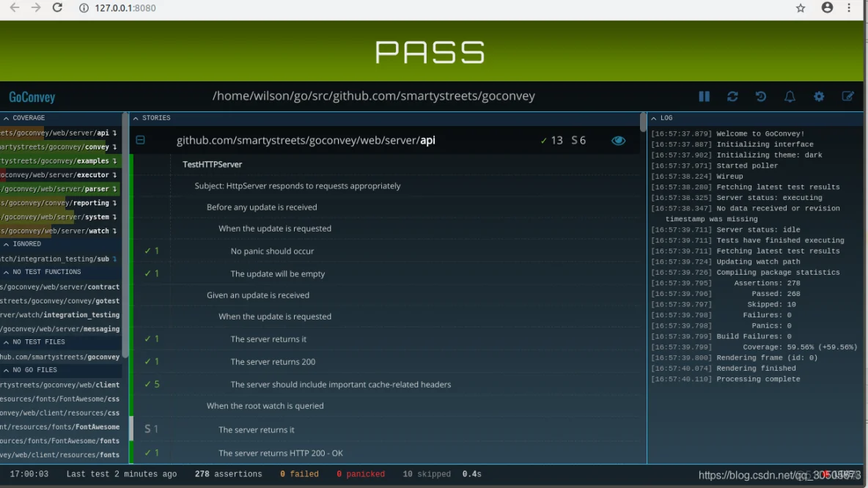Click 'When the root watch is queried'

(265, 406)
